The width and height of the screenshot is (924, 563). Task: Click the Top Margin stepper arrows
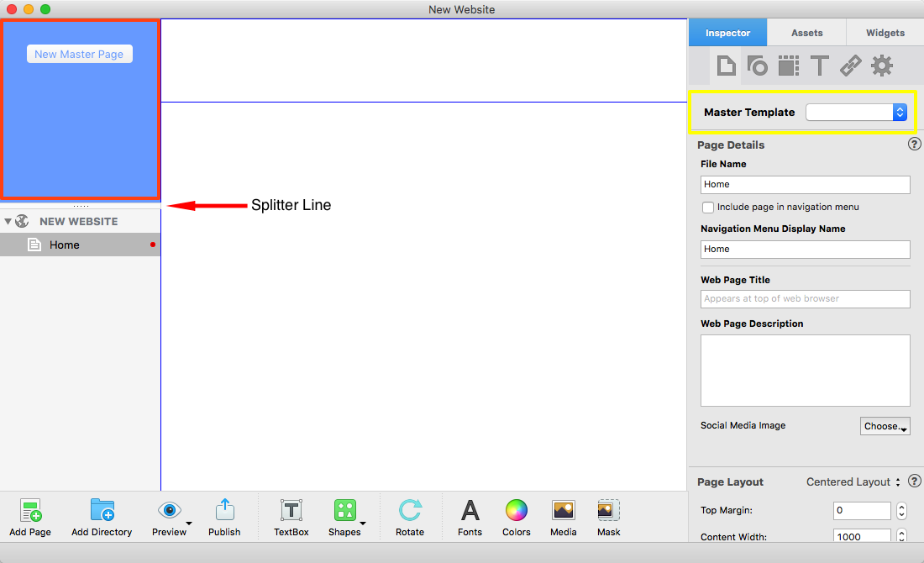(x=901, y=511)
